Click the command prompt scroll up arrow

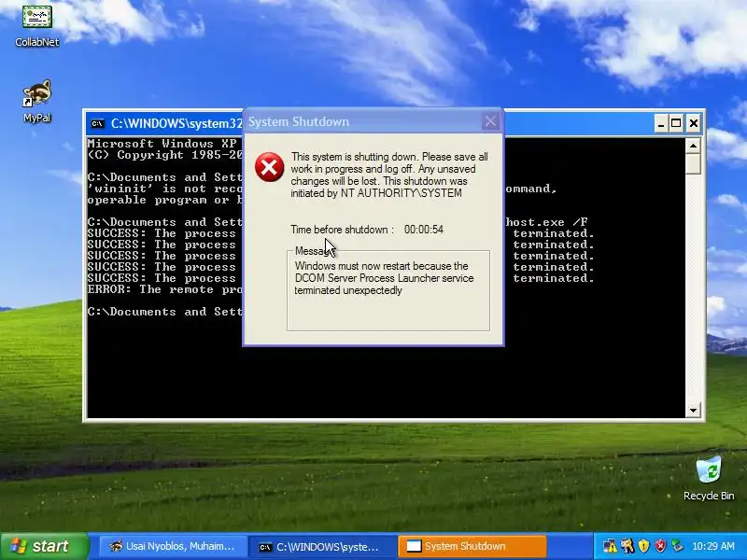pyautogui.click(x=693, y=146)
